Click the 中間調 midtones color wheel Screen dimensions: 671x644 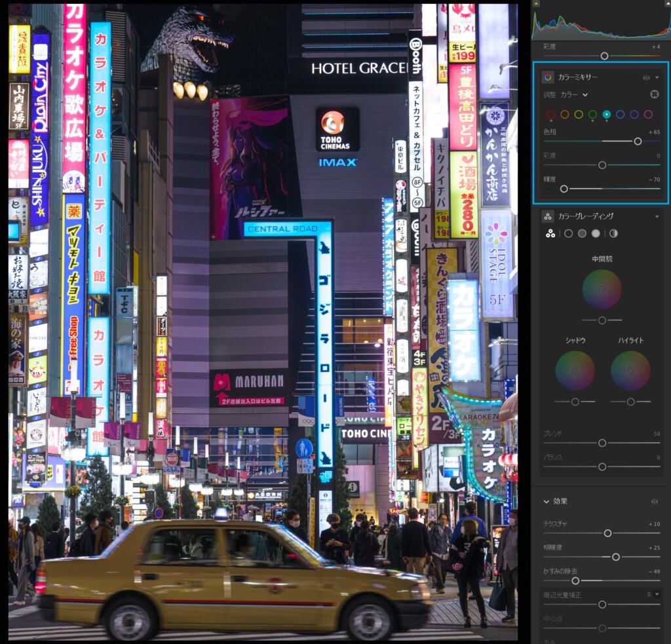[x=602, y=290]
